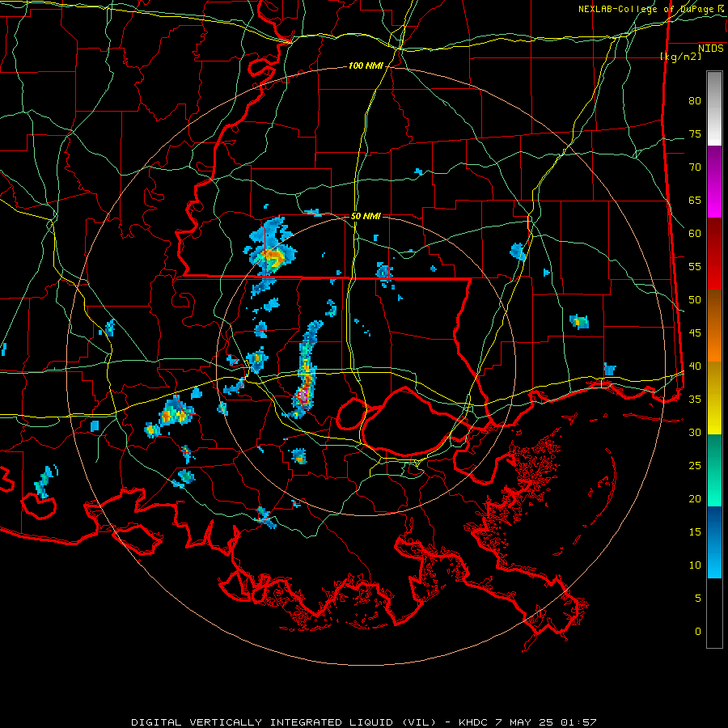Screen dimensions: 728x728
Task: Select the green segment of color scale
Action: (x=714, y=470)
